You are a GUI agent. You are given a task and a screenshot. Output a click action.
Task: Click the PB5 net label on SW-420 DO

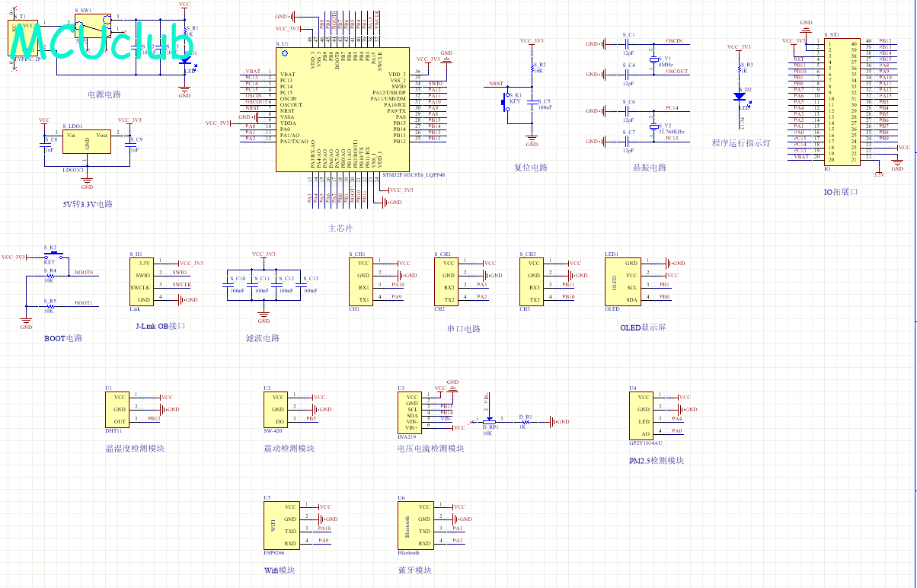click(311, 419)
